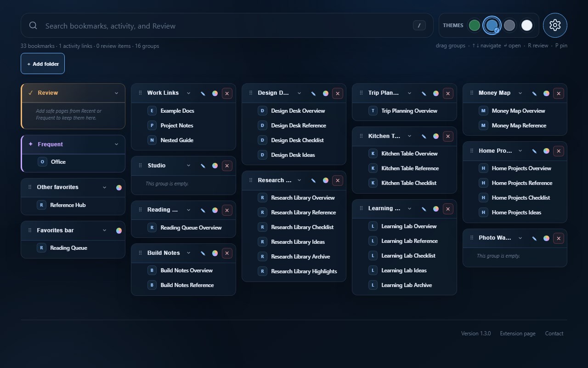Edit the Learning Lab group
The width and height of the screenshot is (588, 368).
pyautogui.click(x=424, y=209)
